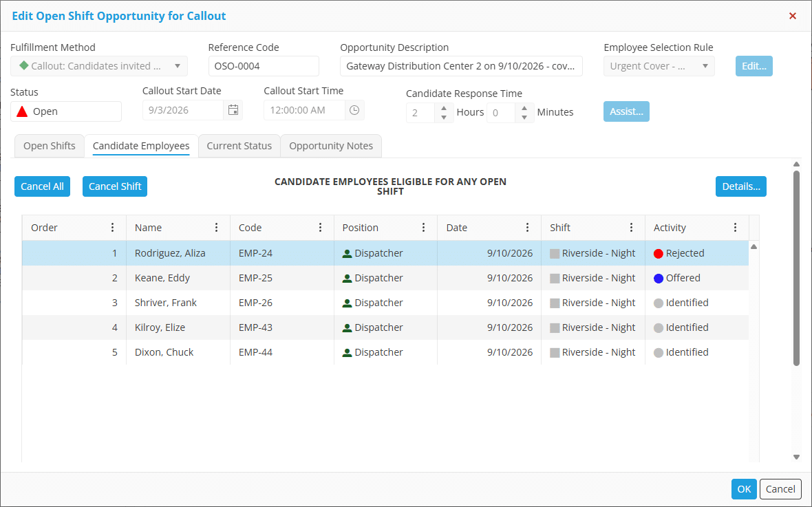Screen dimensions: 812x507
Task: Open Code column options menu
Action: 320,227
